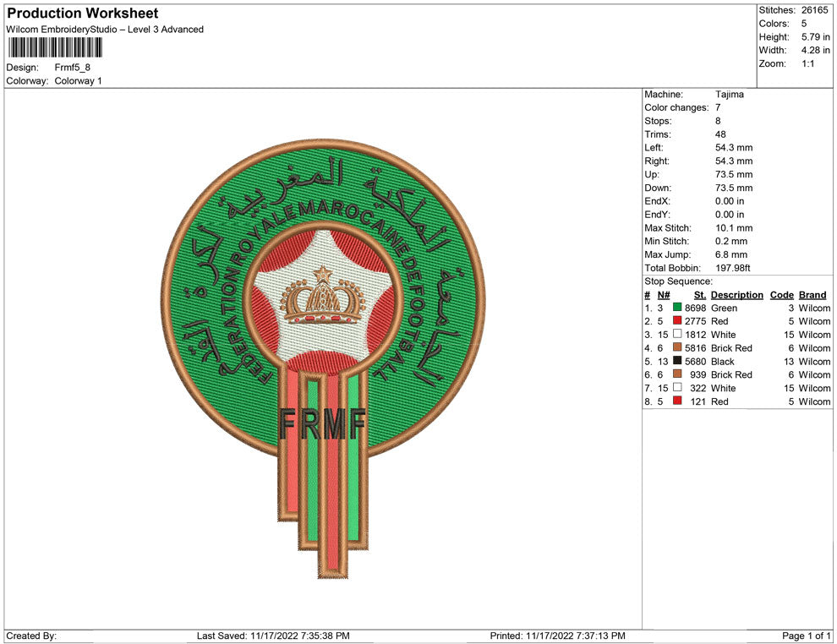Select the design name Frmf5_8
The width and height of the screenshot is (837, 644).
[72, 68]
